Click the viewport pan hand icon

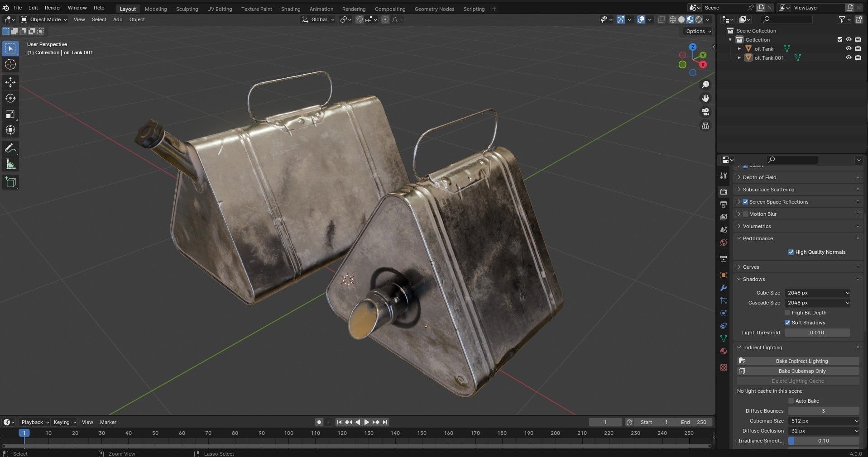tap(705, 98)
